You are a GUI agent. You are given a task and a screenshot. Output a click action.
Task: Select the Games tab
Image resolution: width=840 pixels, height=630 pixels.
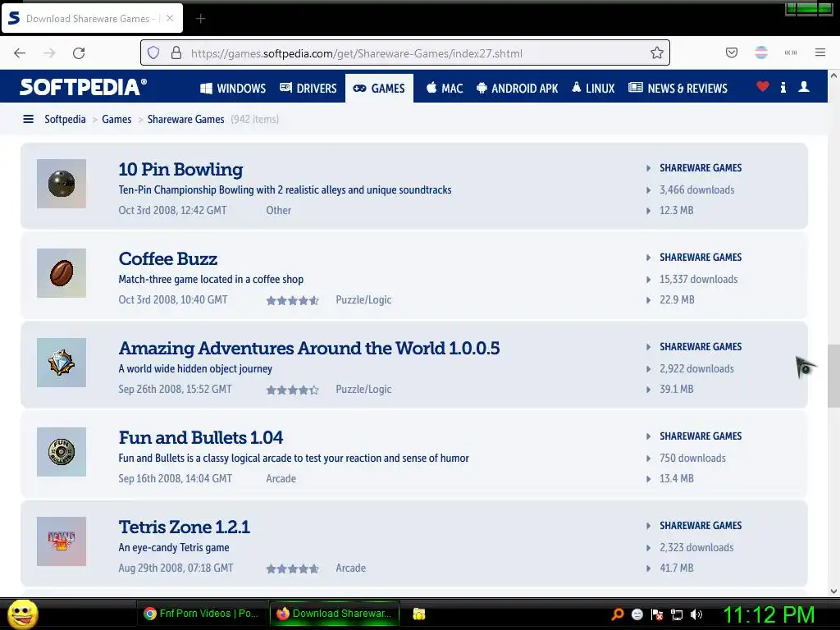[x=379, y=89]
